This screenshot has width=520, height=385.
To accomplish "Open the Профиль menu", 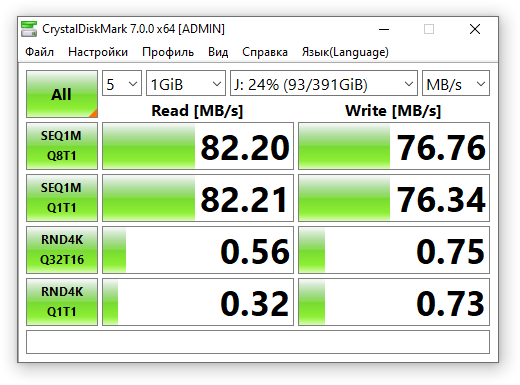I will click(x=168, y=52).
